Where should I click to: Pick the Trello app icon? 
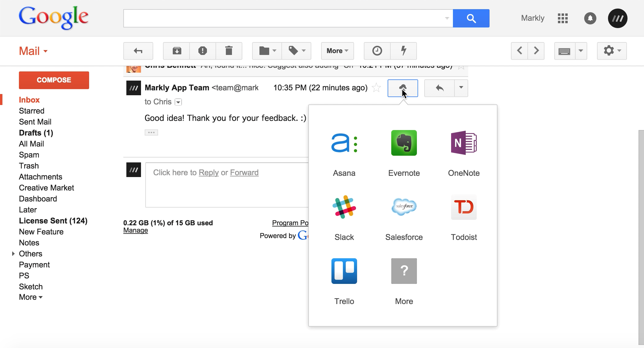coord(344,271)
